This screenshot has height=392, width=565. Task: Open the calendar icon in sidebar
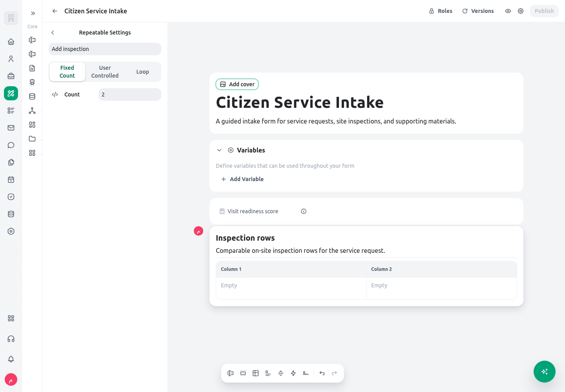(x=11, y=180)
